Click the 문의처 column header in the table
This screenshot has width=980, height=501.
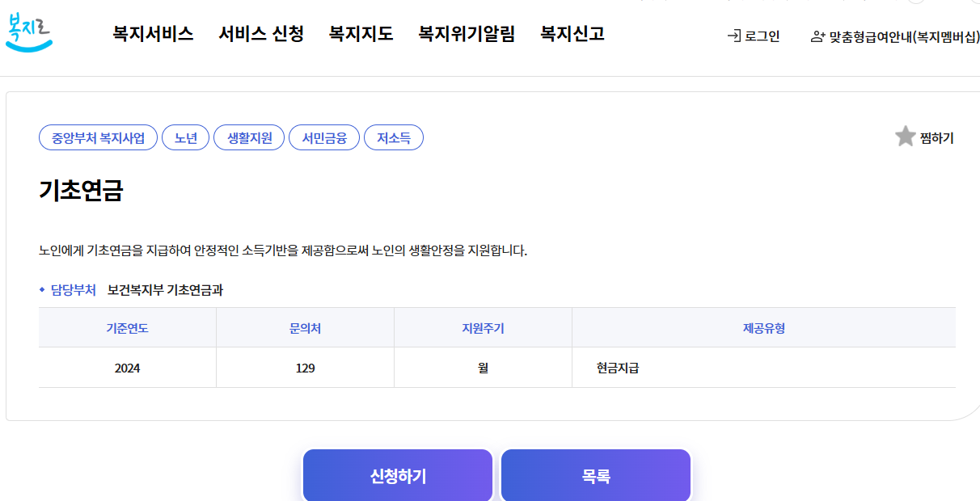pyautogui.click(x=305, y=326)
